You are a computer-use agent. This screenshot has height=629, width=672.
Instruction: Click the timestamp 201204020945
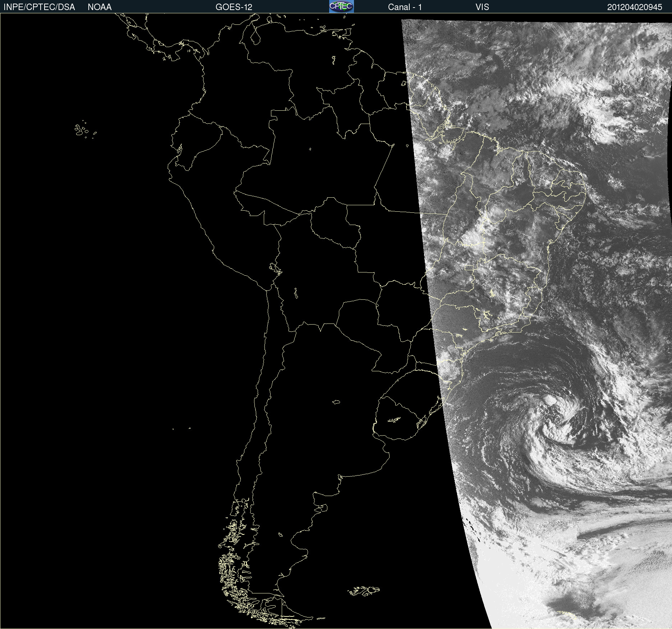pos(635,7)
